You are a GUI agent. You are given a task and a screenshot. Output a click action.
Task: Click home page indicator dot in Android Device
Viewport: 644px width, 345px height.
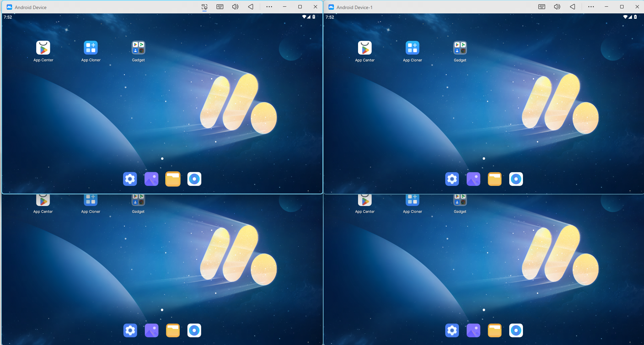[162, 158]
